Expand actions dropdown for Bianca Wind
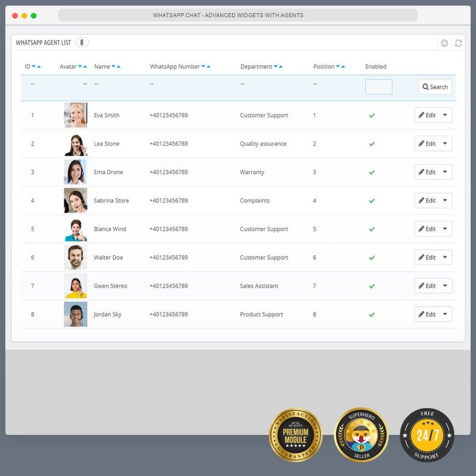This screenshot has height=476, width=476. (445, 229)
